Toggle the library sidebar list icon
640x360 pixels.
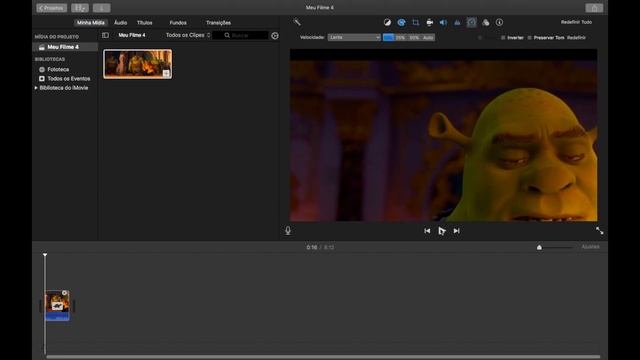point(105,35)
